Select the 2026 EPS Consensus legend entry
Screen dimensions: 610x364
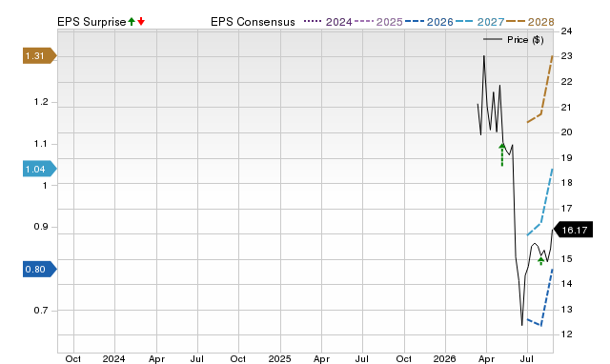coord(429,22)
